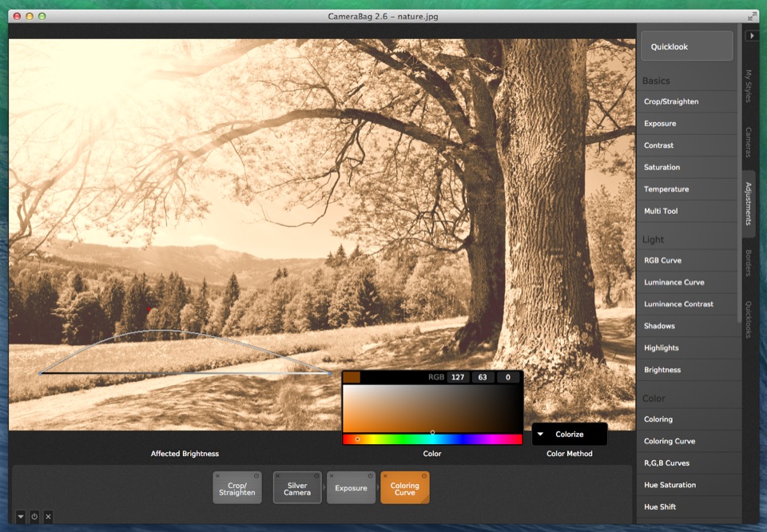Switch to the Borders tab
Screen dimensions: 767x532
749,263
